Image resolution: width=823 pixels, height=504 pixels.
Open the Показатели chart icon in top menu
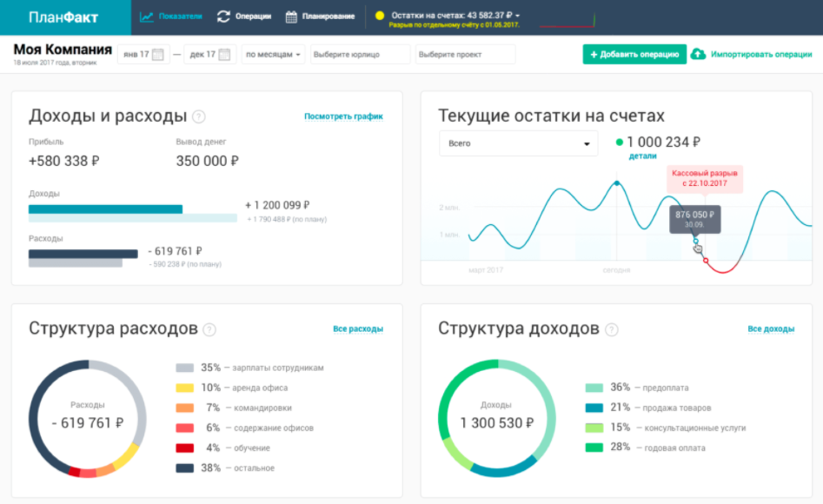pyautogui.click(x=146, y=16)
